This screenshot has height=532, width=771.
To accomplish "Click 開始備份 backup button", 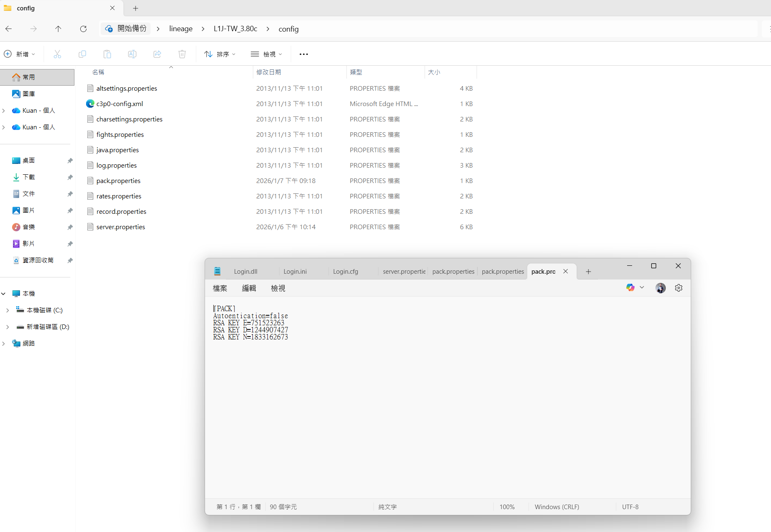I will coord(126,29).
